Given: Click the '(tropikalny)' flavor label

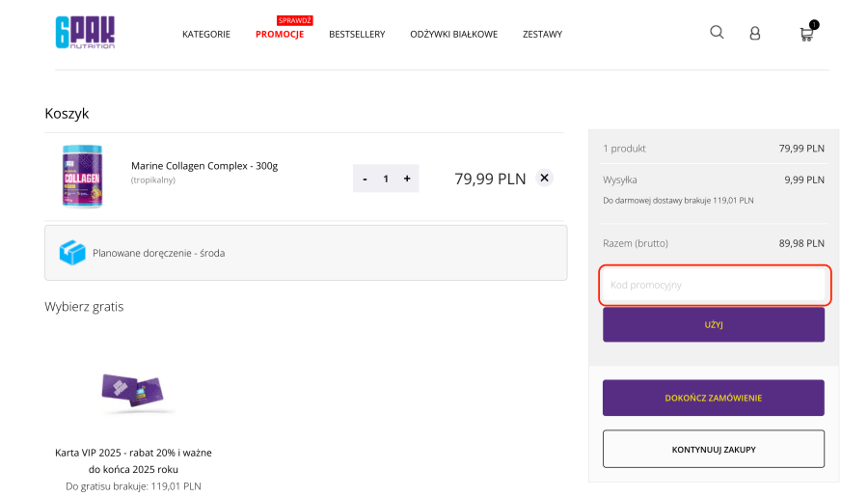Looking at the screenshot, I should pyautogui.click(x=152, y=180).
